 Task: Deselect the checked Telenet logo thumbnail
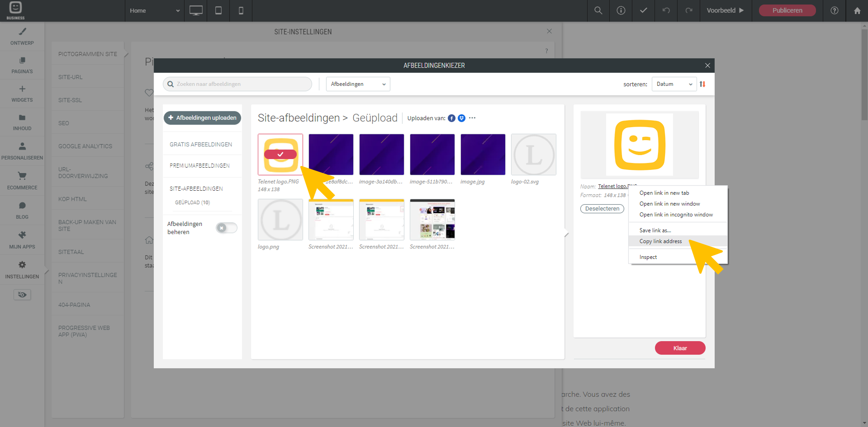point(280,154)
